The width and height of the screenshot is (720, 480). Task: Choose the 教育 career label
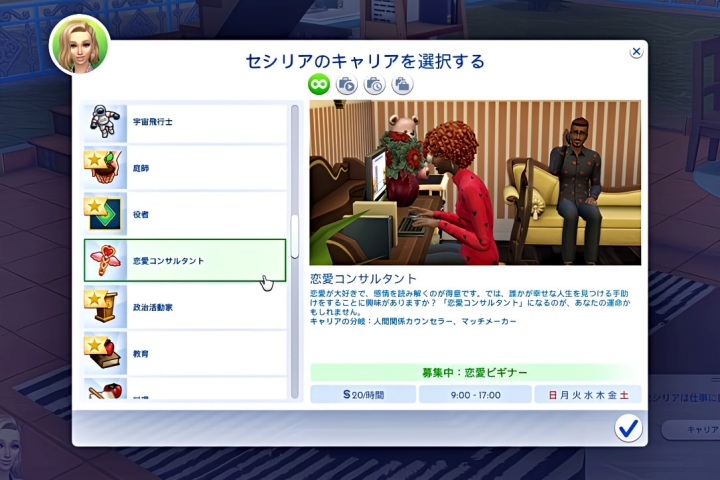[x=141, y=354]
